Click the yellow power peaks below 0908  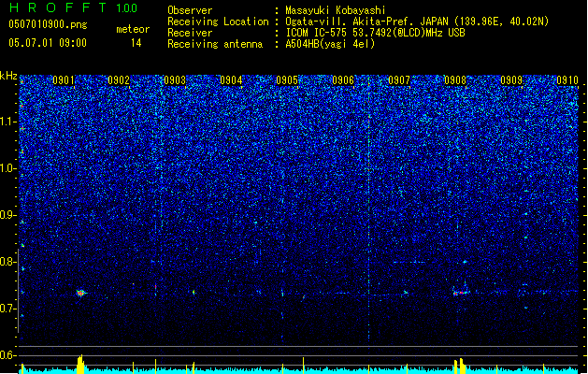point(460,366)
